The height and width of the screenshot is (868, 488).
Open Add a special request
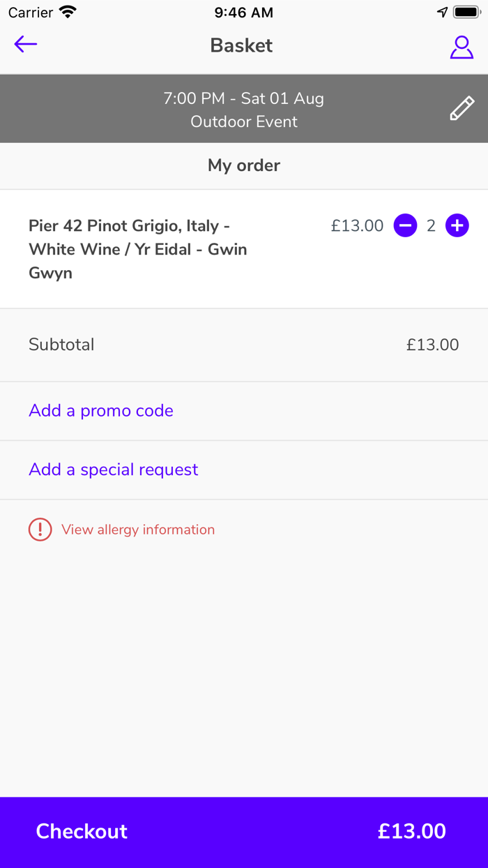click(114, 470)
